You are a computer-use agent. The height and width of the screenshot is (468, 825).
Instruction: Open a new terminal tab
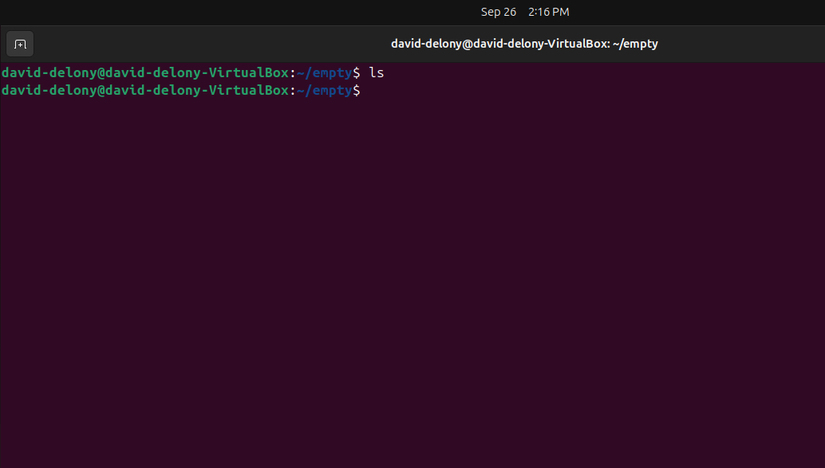coord(20,44)
